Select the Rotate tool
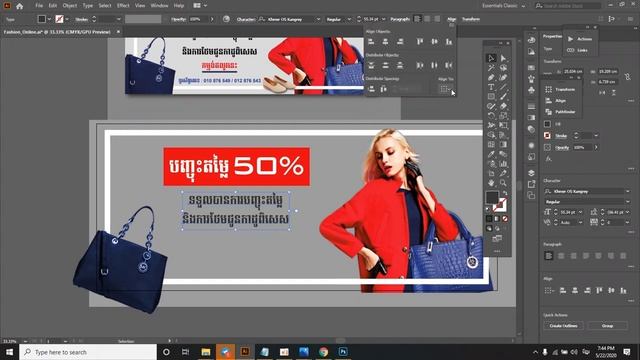 tap(491, 116)
